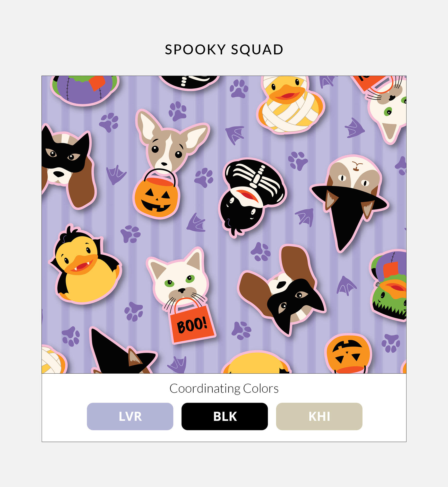Click the Frankenstein green duck at right edge

click(x=389, y=286)
